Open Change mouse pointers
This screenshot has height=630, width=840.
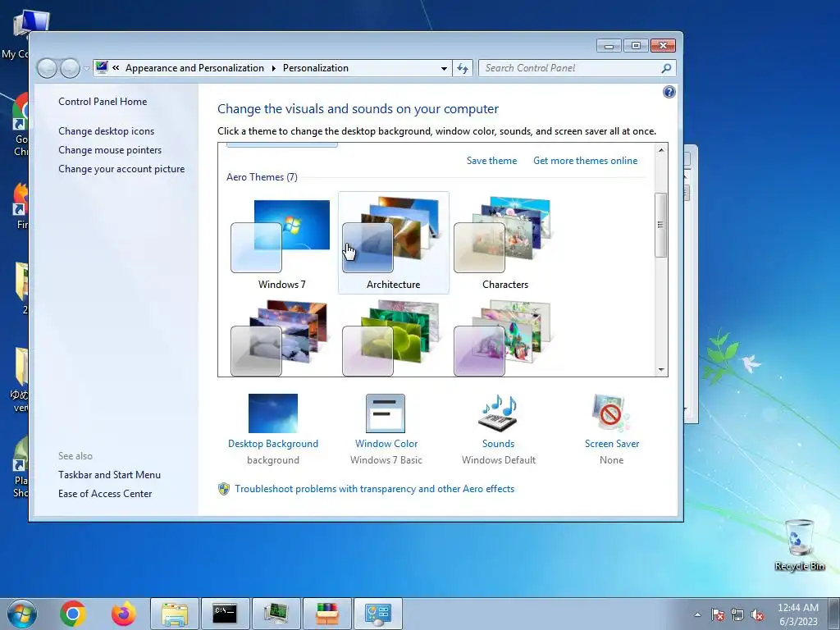pyautogui.click(x=110, y=150)
